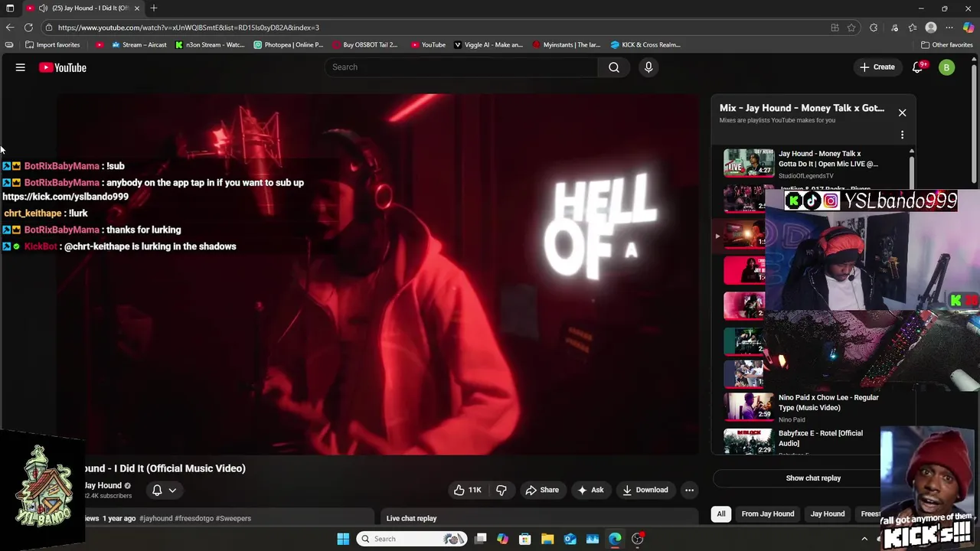Screen dimensions: 980x551
Task: Focus the YouTube search field
Action: click(x=462, y=67)
